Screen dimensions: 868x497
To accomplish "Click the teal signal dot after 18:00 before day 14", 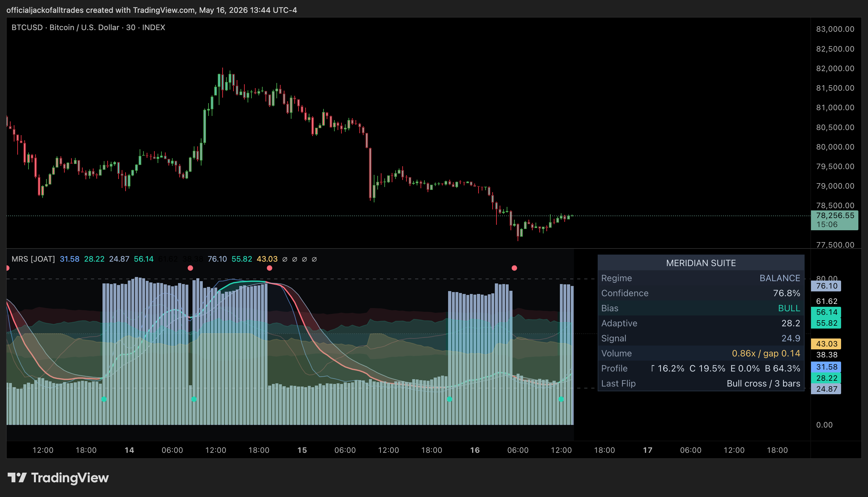I will click(104, 399).
